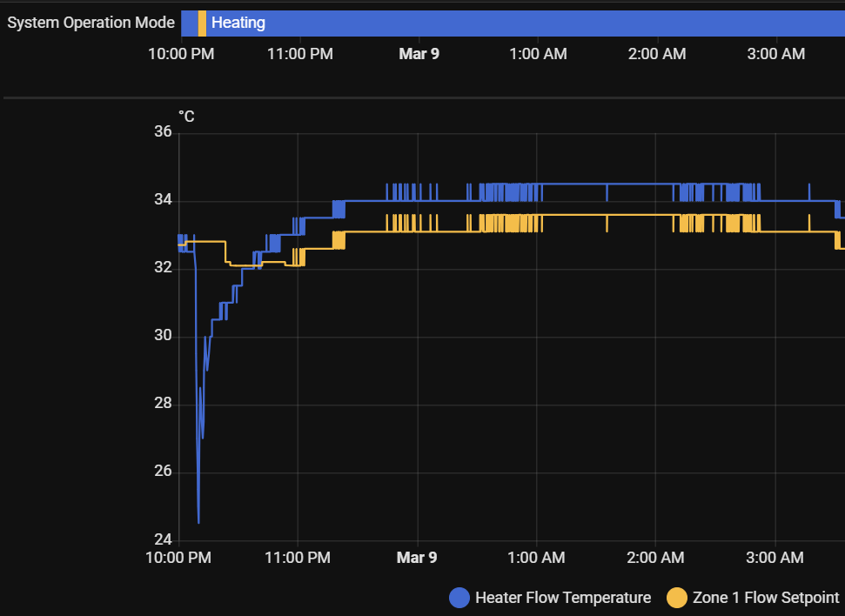Click the 30 value on the temperature axis
Image resolution: width=845 pixels, height=616 pixels.
pyautogui.click(x=162, y=336)
